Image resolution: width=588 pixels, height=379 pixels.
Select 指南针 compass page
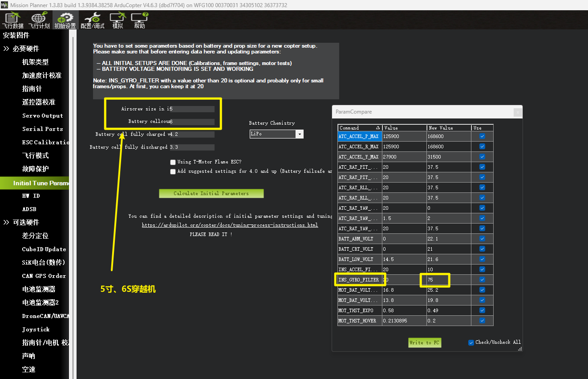(x=32, y=89)
